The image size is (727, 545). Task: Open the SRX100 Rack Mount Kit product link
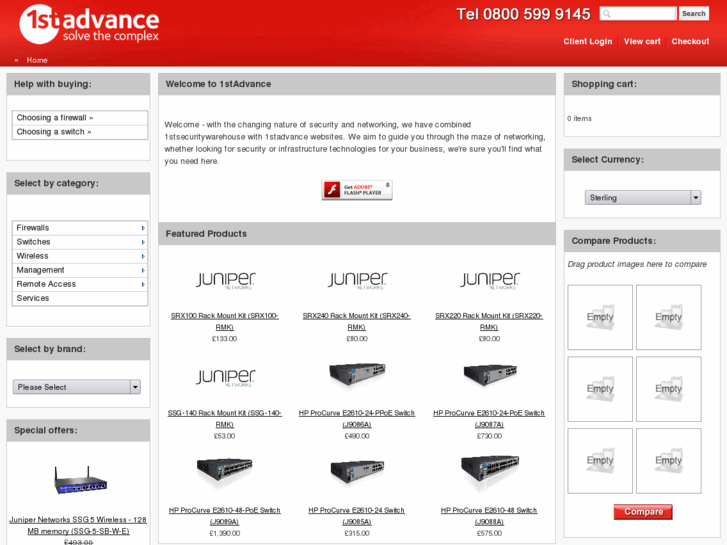click(x=224, y=321)
